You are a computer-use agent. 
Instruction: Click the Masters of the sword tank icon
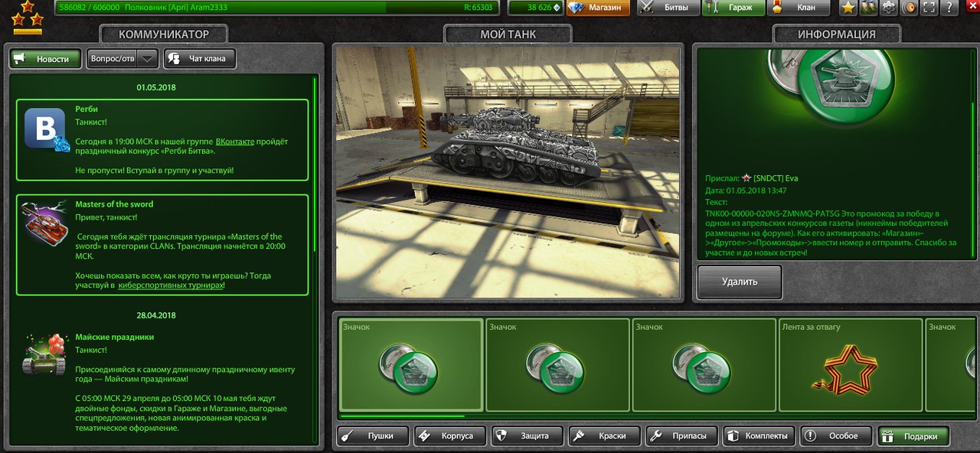click(x=46, y=223)
